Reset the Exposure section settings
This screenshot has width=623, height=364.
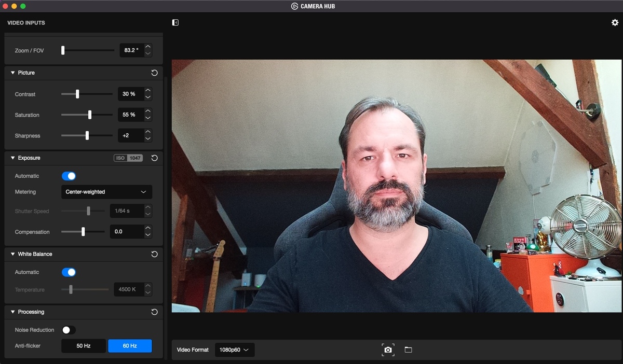click(x=154, y=158)
